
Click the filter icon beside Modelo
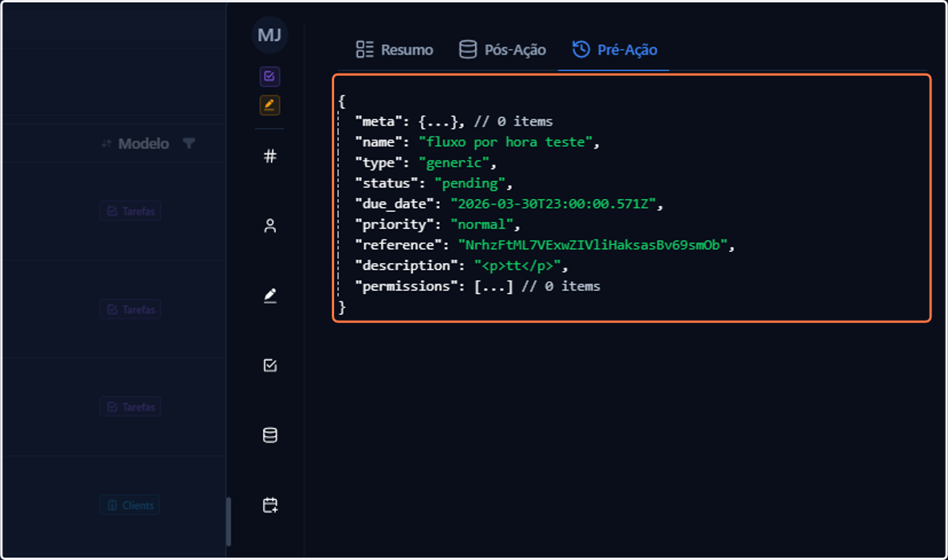click(x=188, y=144)
